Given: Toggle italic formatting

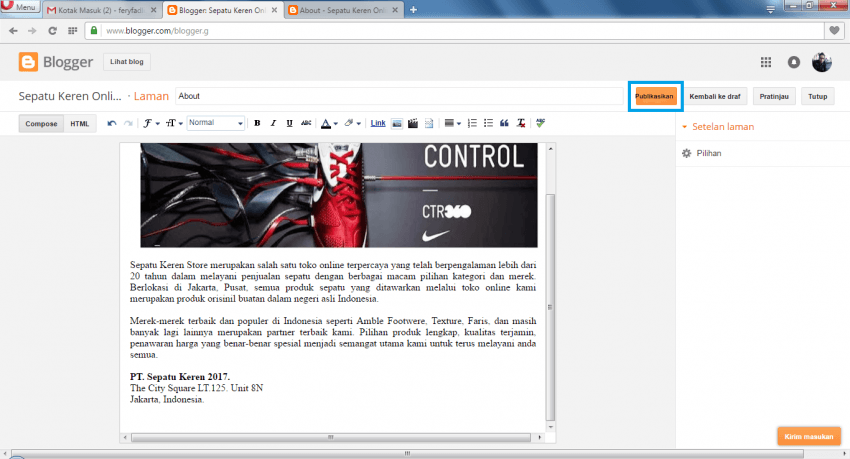Looking at the screenshot, I should click(273, 123).
